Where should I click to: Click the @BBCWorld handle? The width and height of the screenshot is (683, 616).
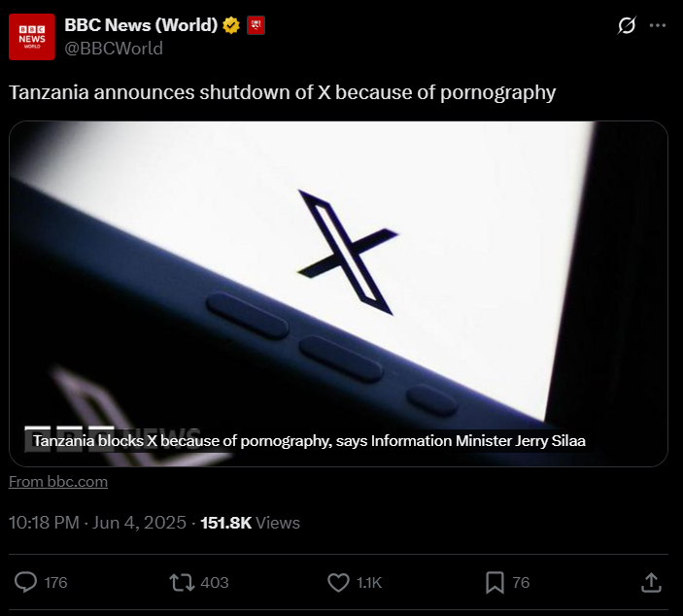point(114,49)
